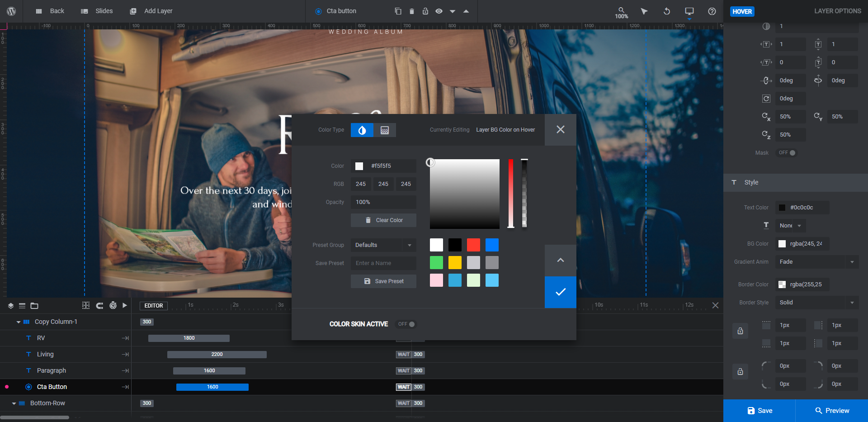Toggle Color Skin Active switch
Screen dimensions: 868x422
pos(406,324)
